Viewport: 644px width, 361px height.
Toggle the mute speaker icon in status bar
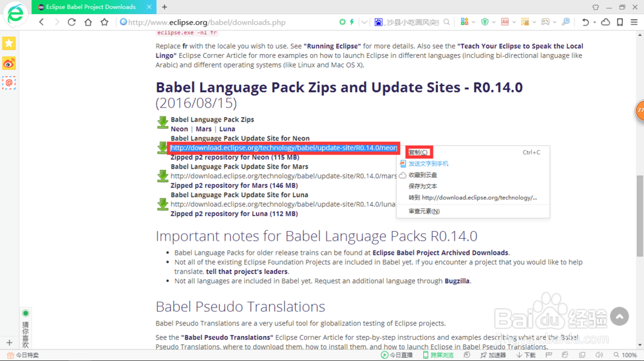click(x=599, y=355)
